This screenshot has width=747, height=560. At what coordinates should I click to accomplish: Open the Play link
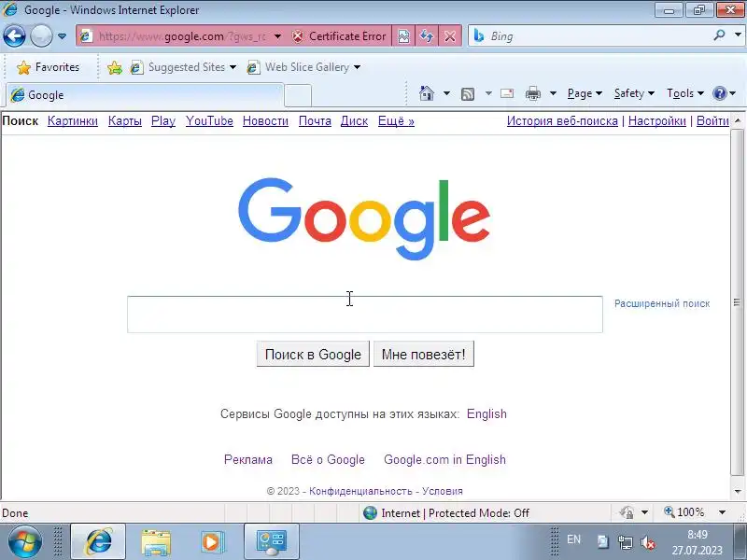(x=163, y=121)
